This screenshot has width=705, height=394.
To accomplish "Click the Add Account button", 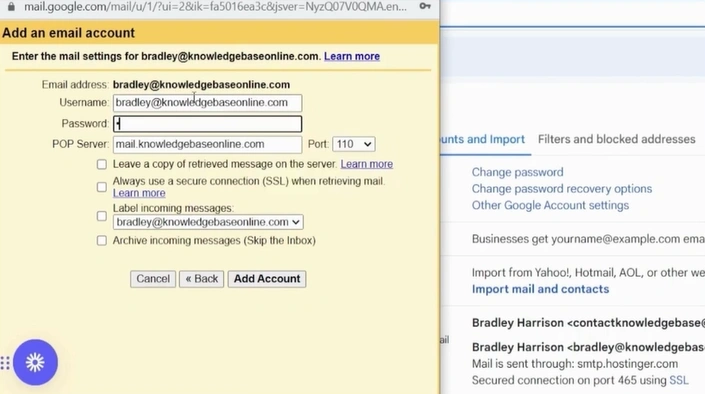I will point(267,279).
